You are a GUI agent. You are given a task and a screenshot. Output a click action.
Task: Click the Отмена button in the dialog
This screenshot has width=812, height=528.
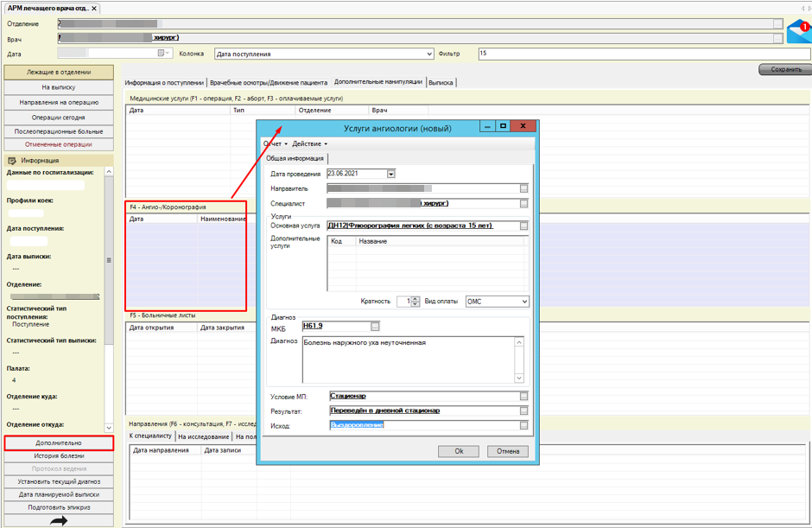(x=508, y=451)
